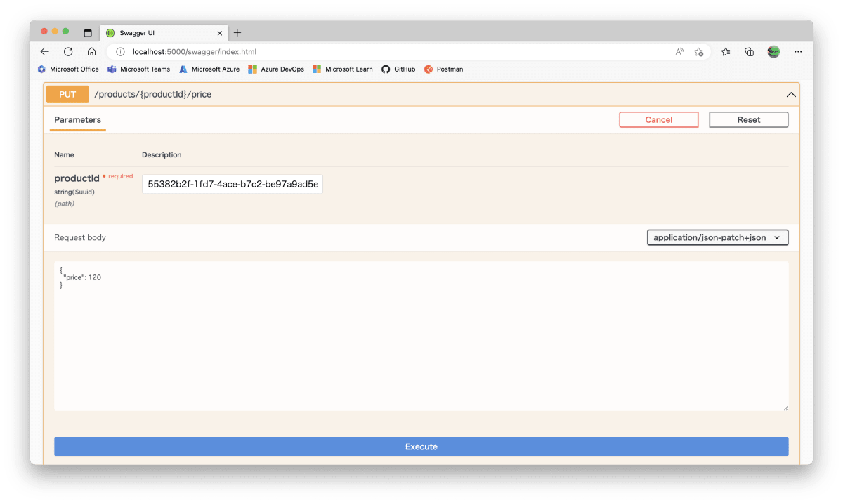Viewport: 843px width, 504px height.
Task: Reload the Swagger page
Action: click(x=67, y=51)
